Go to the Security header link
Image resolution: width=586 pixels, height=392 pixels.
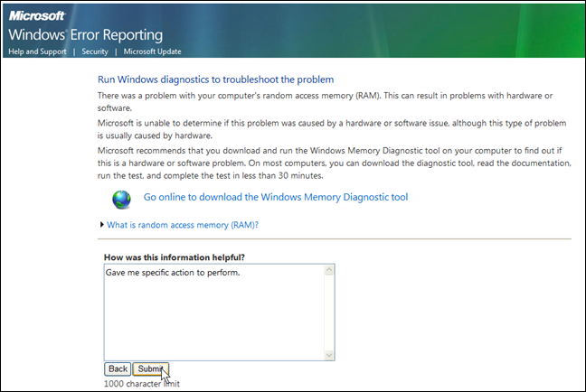[x=95, y=51]
